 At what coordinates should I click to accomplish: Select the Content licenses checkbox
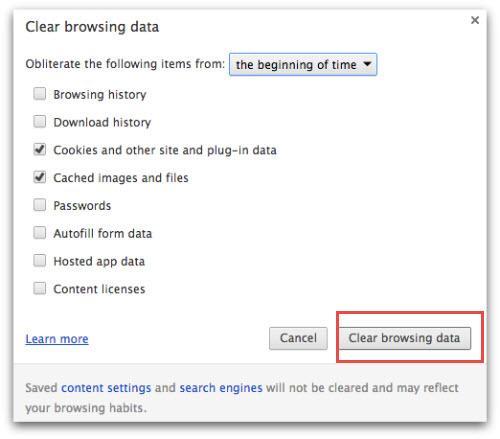(x=39, y=288)
